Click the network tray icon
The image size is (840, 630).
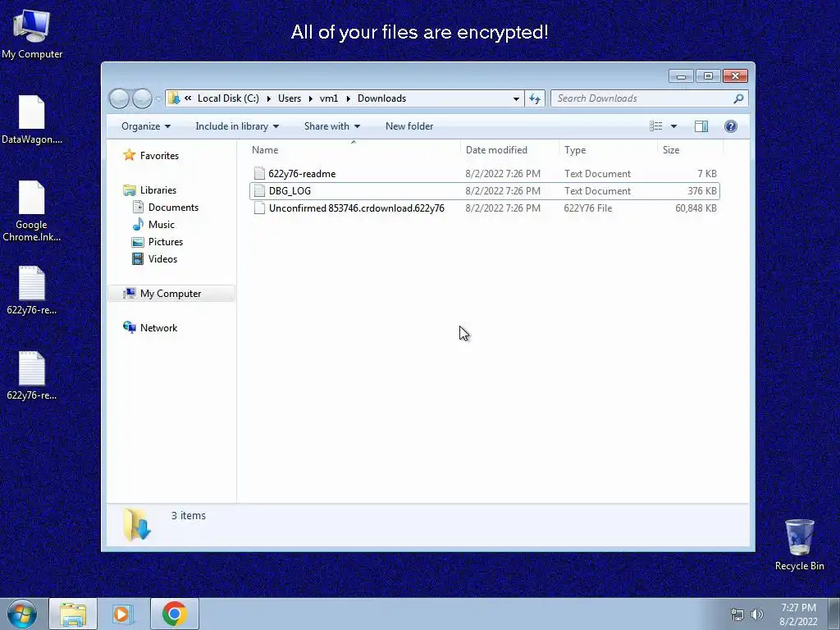point(737,614)
